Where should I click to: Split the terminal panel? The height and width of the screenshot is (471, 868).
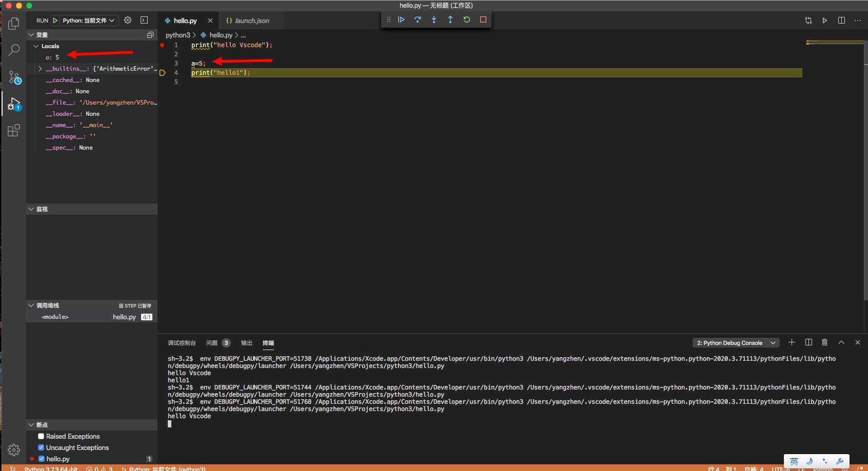808,342
